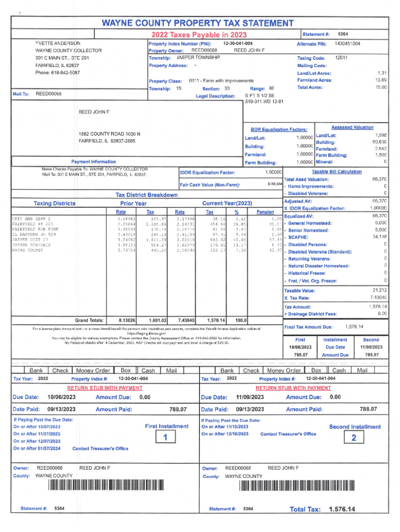Select the Check box on second installment stub
The height and width of the screenshot is (532, 400).
coord(251,370)
